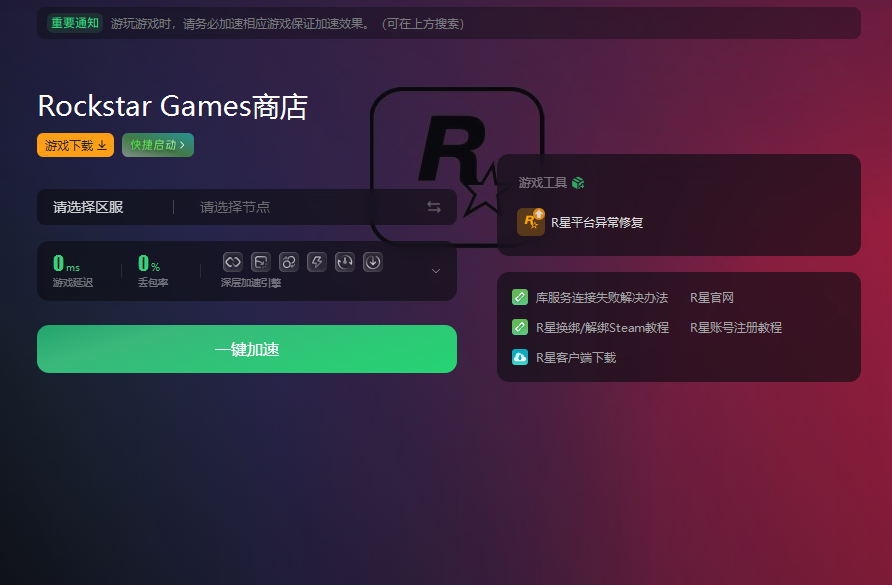Open R星账号注册教程 link
The width and height of the screenshot is (892, 585).
[736, 328]
